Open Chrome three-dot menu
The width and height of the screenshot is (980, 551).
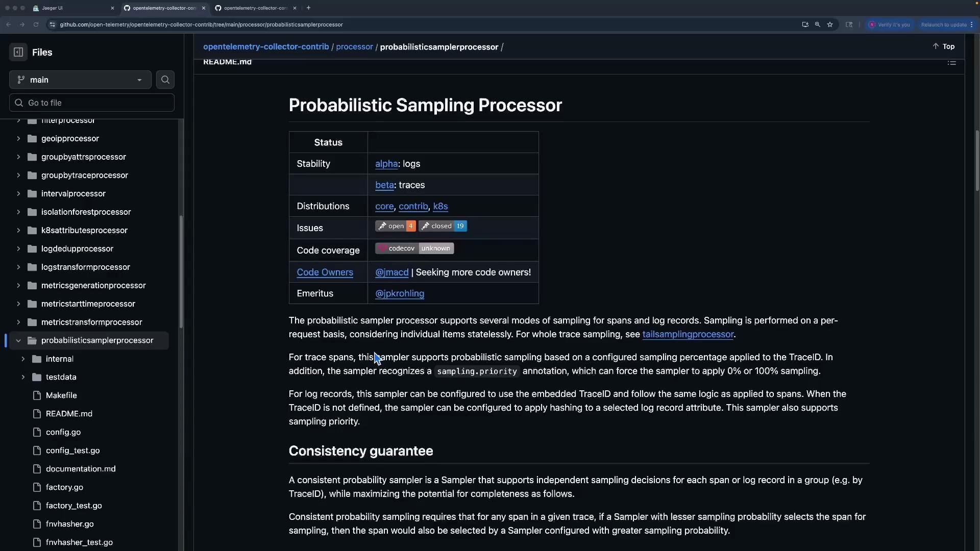(971, 24)
